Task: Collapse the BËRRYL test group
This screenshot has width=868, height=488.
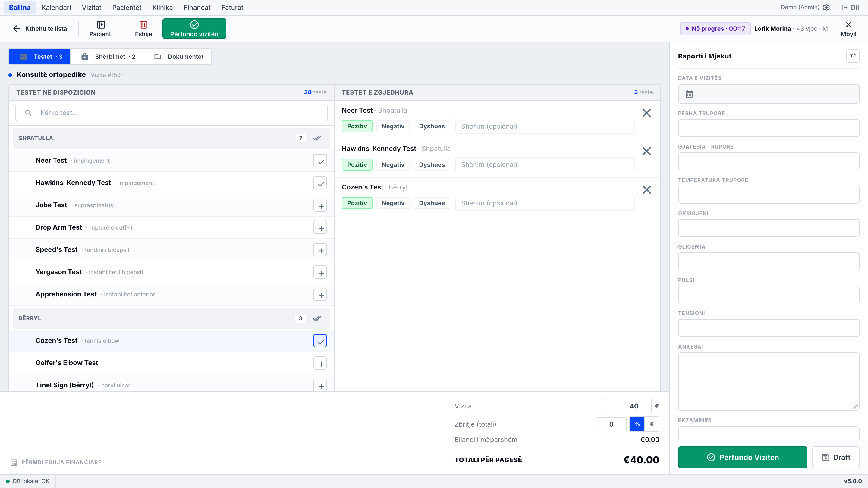Action: 171,318
